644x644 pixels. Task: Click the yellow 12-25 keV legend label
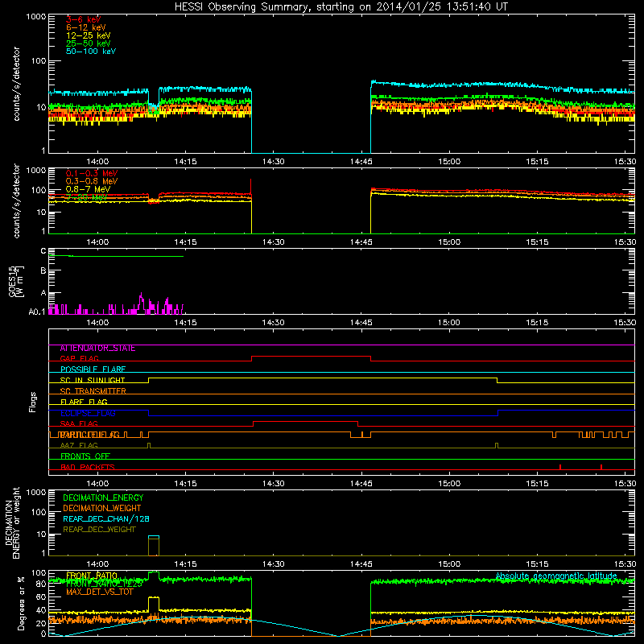click(89, 35)
